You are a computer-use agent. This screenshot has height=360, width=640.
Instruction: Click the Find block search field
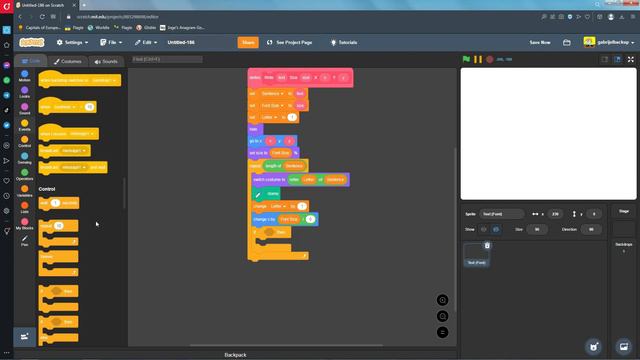pyautogui.click(x=167, y=59)
